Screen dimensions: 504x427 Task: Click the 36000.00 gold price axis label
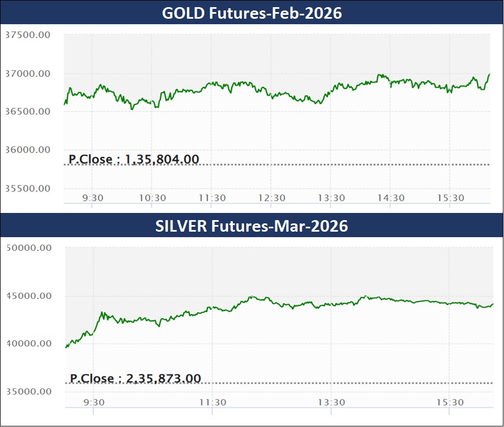pos(28,150)
